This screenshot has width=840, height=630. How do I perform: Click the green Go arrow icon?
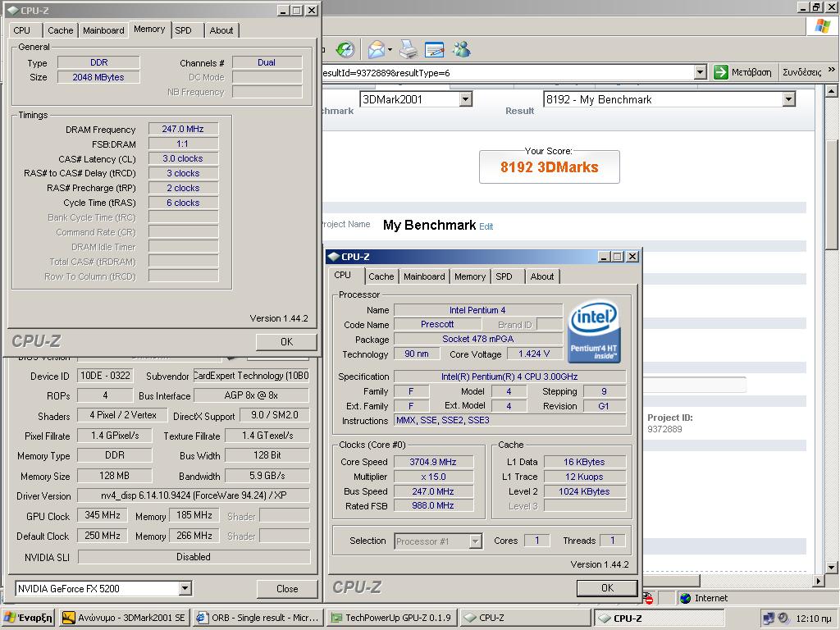tap(721, 72)
